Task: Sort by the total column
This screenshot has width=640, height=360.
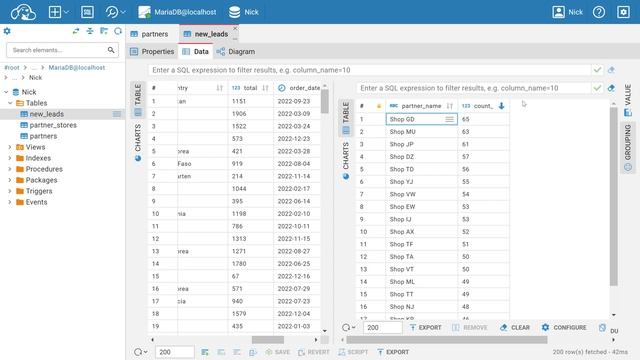Action: point(265,88)
